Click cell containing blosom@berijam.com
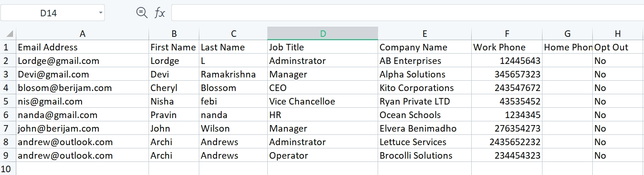 82,88
